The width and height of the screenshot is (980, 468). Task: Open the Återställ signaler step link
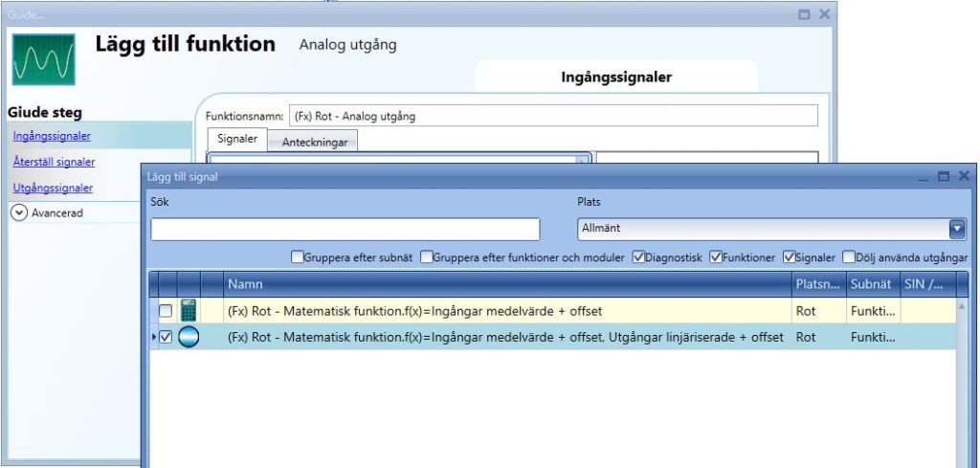coord(54,162)
